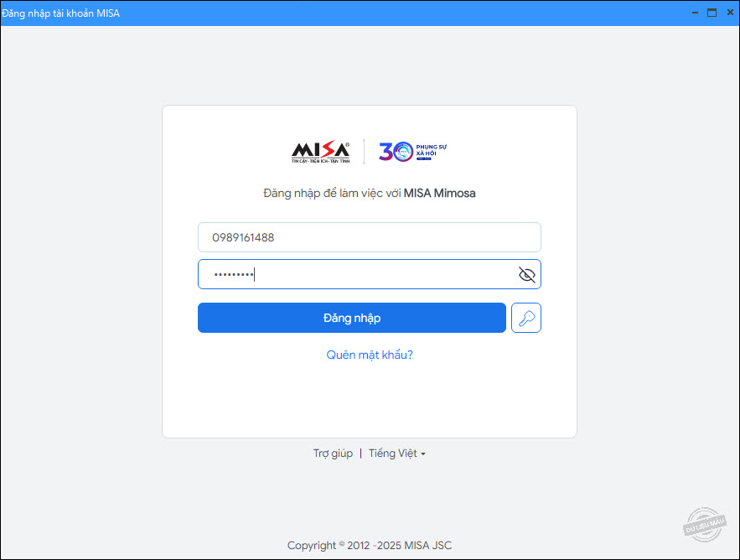Open the Trợ giúp help link
Viewport: 740px width, 560px height.
tap(333, 454)
